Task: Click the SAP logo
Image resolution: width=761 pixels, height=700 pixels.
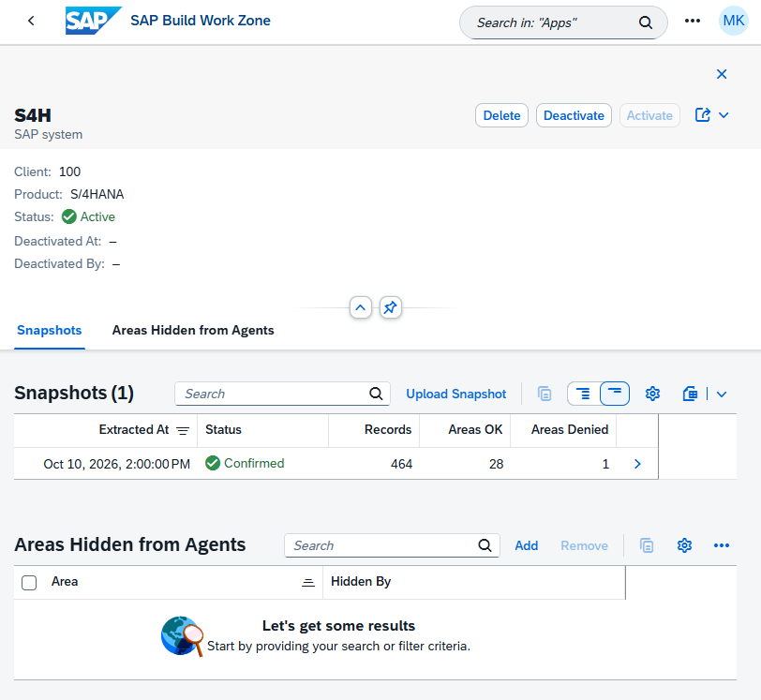Action: 93,21
